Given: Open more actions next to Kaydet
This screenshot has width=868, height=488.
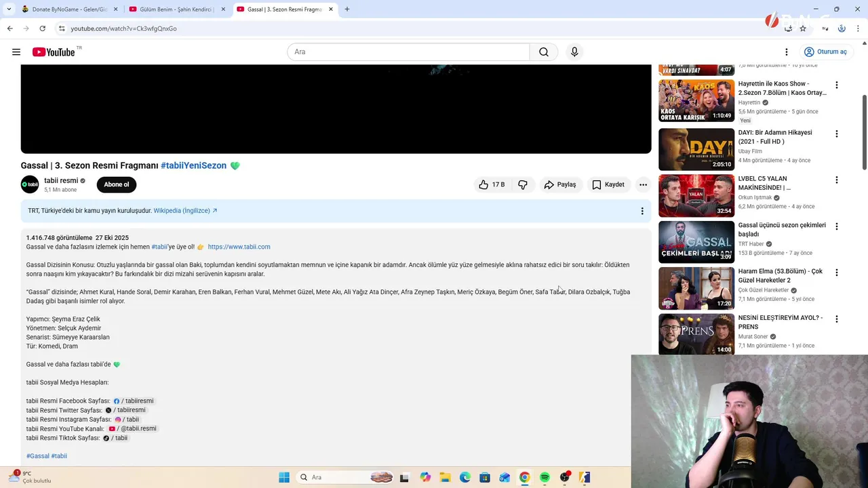Looking at the screenshot, I should tap(643, 184).
